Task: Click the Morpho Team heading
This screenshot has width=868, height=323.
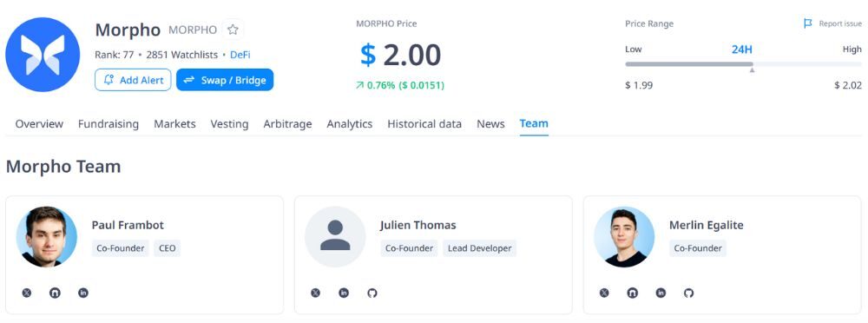Action: [63, 166]
